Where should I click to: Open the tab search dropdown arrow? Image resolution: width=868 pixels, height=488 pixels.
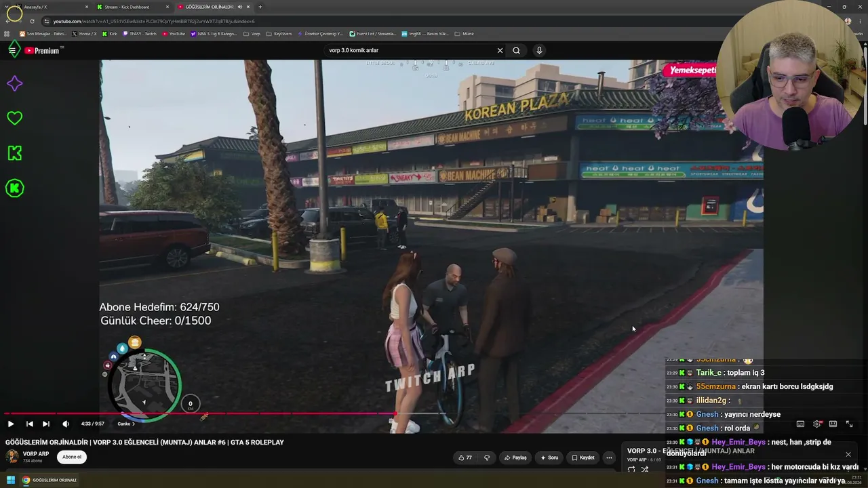(x=6, y=7)
